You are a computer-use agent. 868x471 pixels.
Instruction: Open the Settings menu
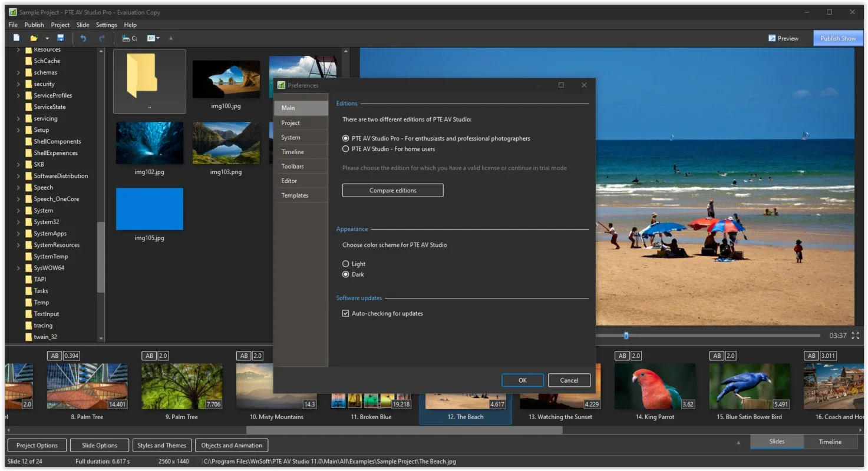pos(107,25)
